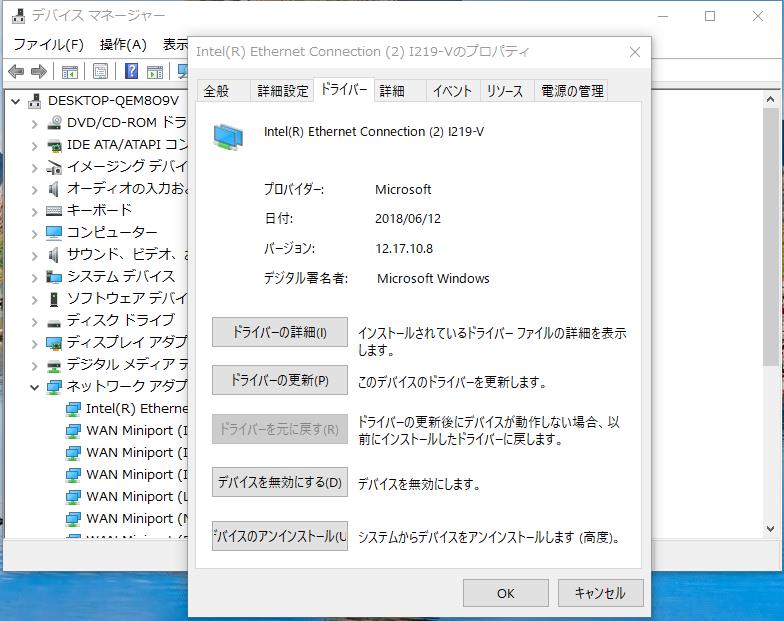Click the scroll up arrow in Device Manager
The height and width of the screenshot is (621, 784).
point(770,100)
